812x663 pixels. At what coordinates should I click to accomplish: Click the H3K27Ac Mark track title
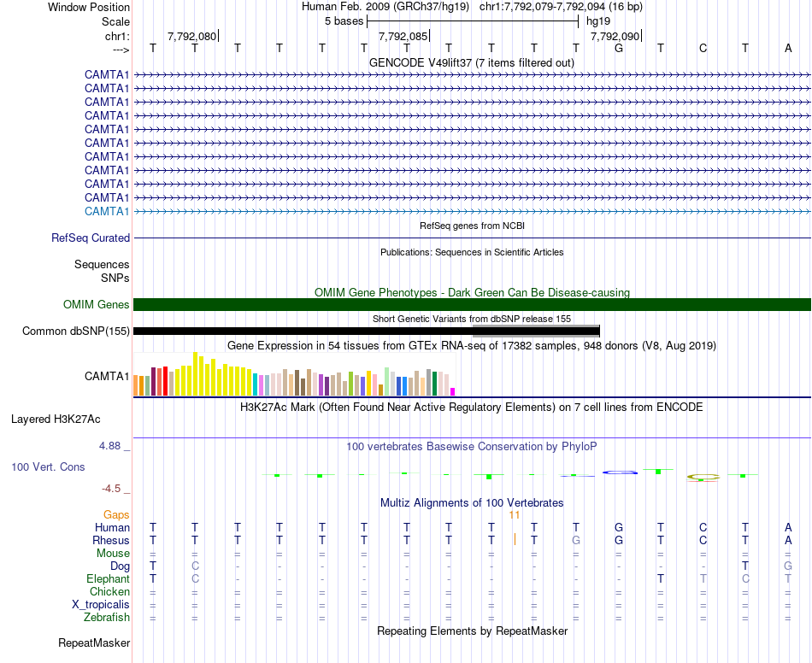(472, 407)
